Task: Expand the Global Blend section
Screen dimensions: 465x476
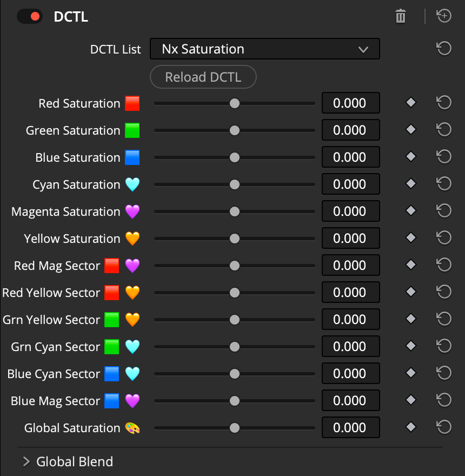Action: click(x=25, y=461)
